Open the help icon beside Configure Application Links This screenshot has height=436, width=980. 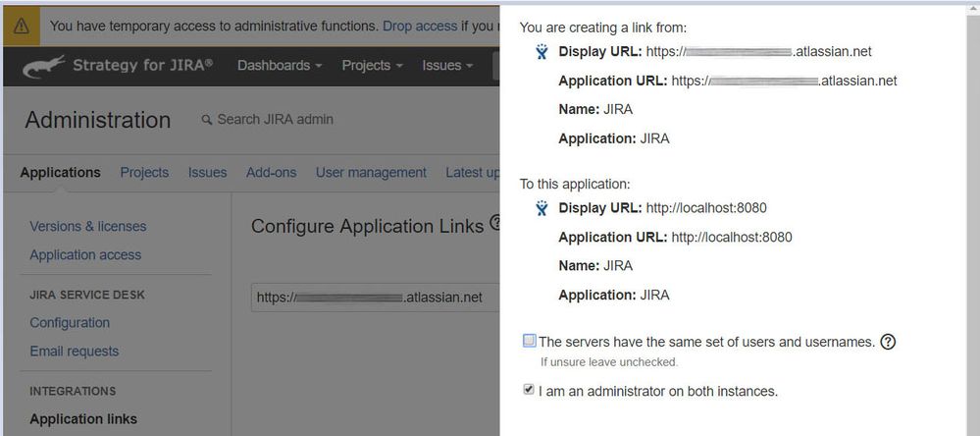[494, 223]
